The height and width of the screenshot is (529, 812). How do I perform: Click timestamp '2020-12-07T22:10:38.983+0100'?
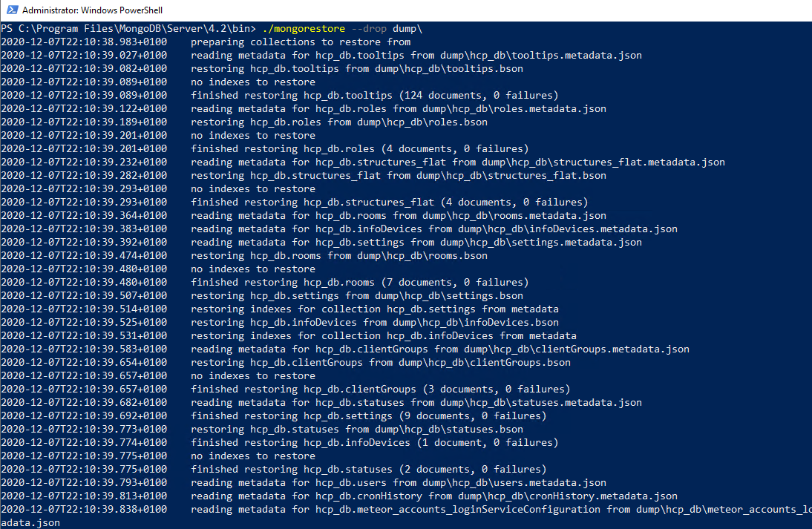point(84,42)
